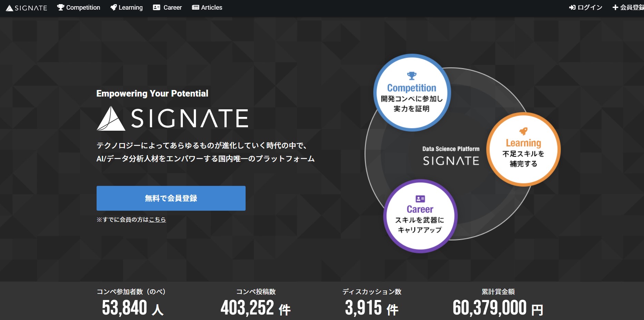Click the plus icon next to 会員登録
Screen dimensions: 644x320
(615, 7)
